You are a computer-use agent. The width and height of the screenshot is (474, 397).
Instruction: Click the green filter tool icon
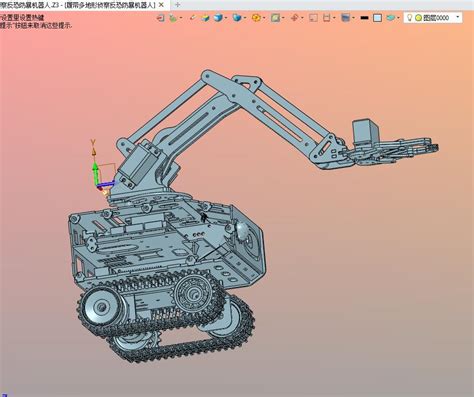(x=173, y=18)
